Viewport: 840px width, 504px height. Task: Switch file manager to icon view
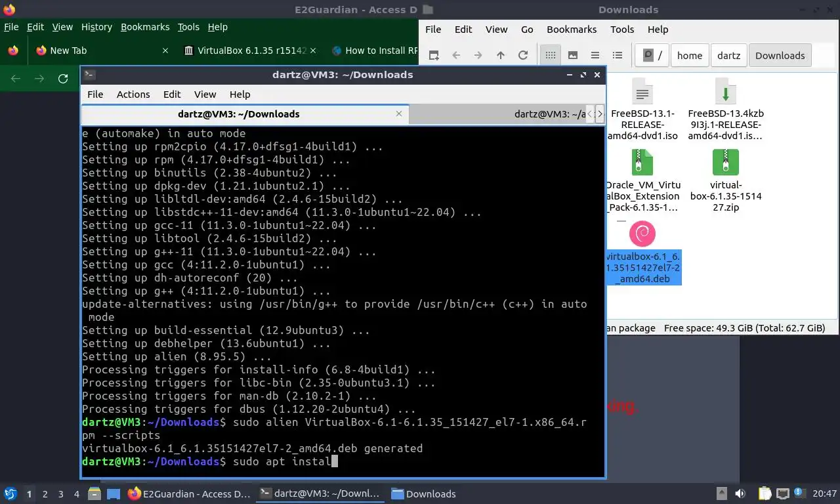pyautogui.click(x=551, y=56)
